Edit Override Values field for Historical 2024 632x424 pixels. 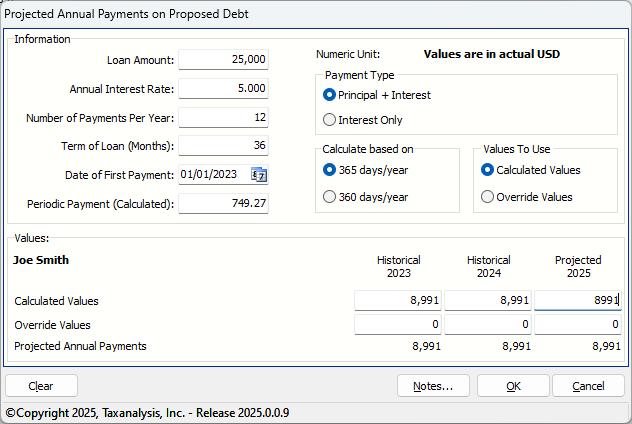point(488,324)
